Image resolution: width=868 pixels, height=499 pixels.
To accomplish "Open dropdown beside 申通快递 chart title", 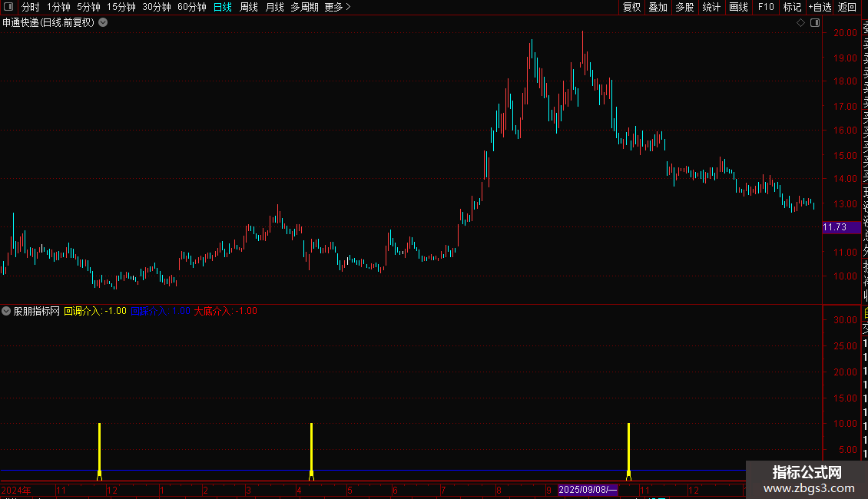I will [103, 23].
